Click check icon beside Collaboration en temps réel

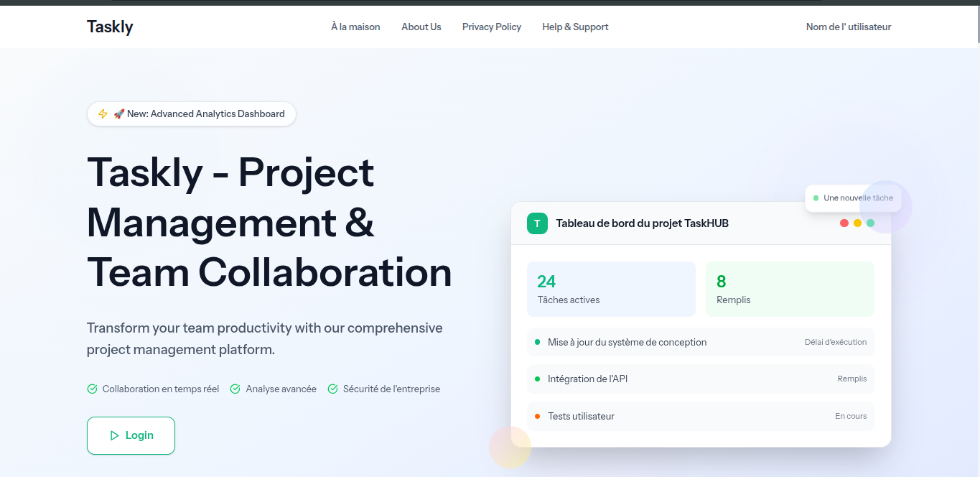(92, 389)
